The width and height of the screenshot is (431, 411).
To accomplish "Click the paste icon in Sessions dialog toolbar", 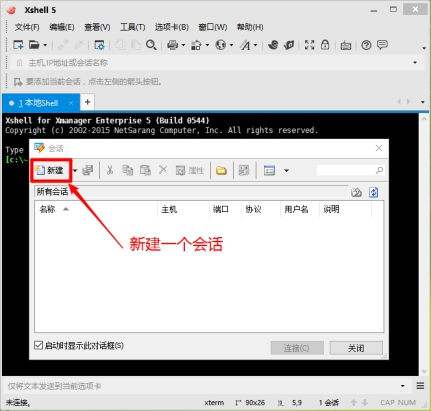I will (145, 170).
